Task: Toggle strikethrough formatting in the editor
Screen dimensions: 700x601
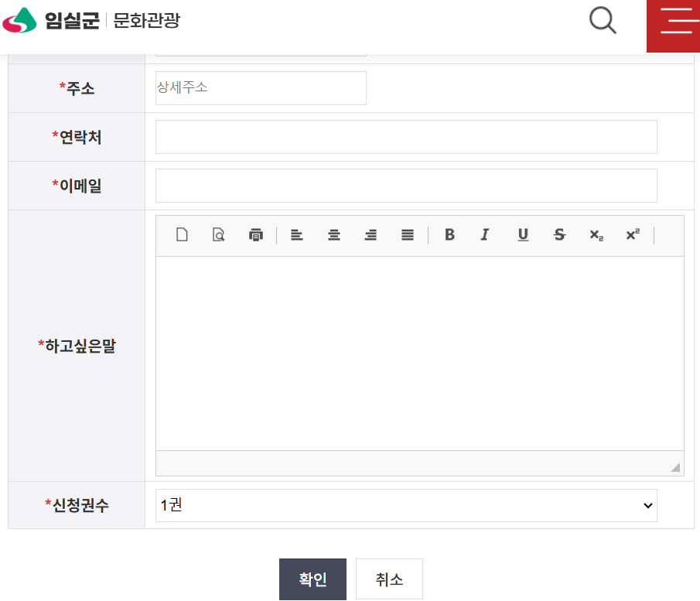Action: pyautogui.click(x=559, y=235)
